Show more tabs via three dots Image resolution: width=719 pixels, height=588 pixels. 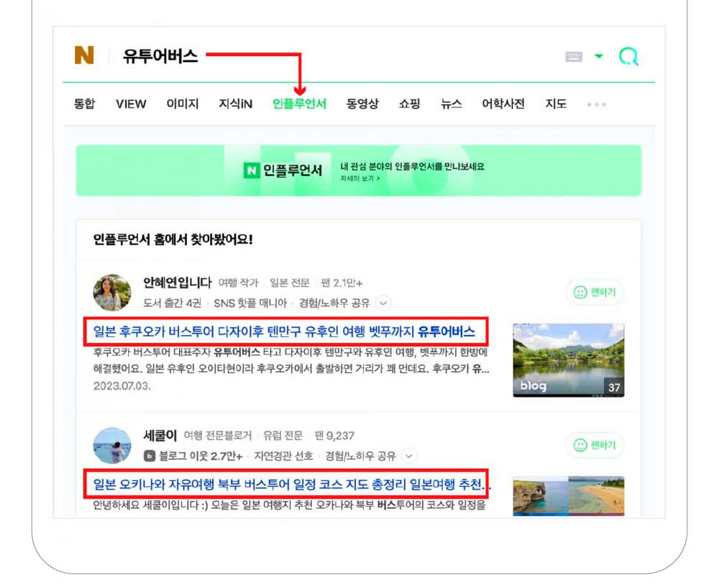(x=596, y=104)
